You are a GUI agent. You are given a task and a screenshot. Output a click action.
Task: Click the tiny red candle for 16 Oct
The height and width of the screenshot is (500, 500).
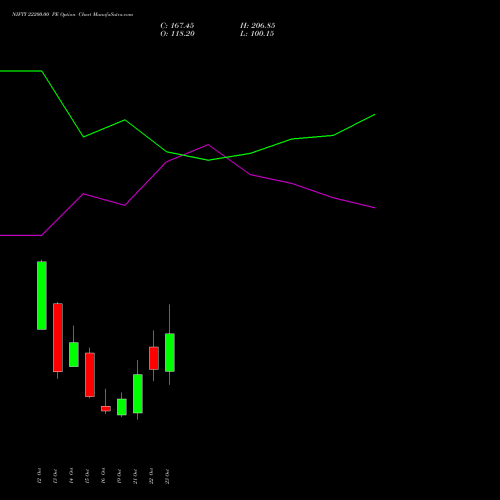[x=106, y=408]
